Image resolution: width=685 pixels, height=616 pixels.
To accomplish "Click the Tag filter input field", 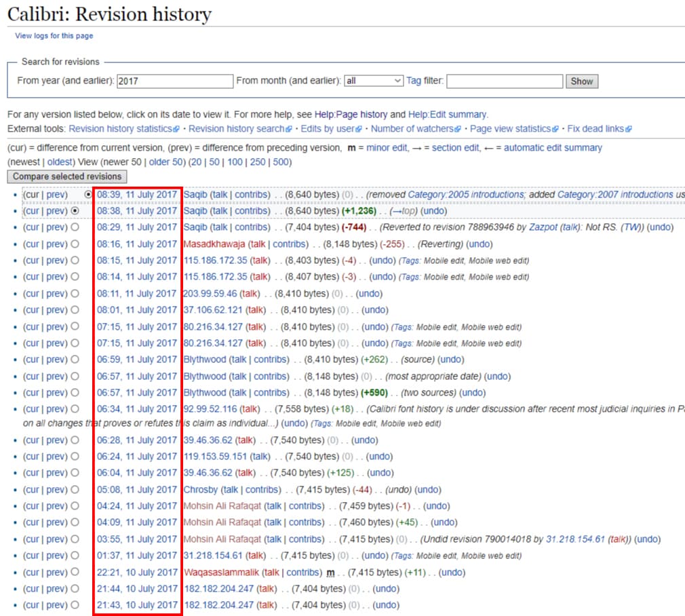I will click(505, 81).
